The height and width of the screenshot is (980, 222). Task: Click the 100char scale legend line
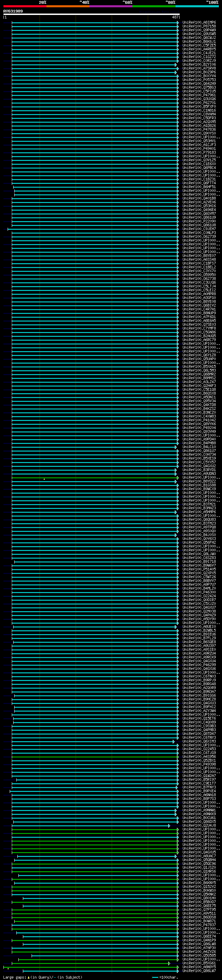[155, 977]
